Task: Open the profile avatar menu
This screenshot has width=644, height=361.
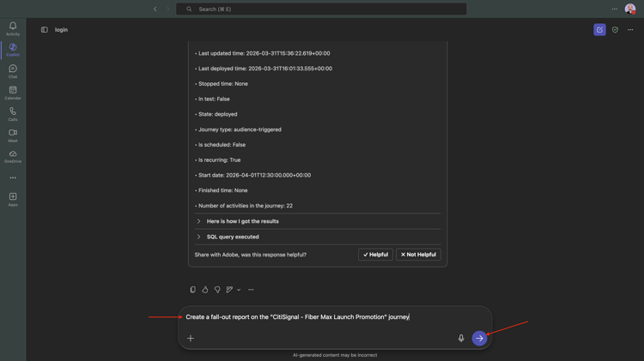Action: click(630, 9)
